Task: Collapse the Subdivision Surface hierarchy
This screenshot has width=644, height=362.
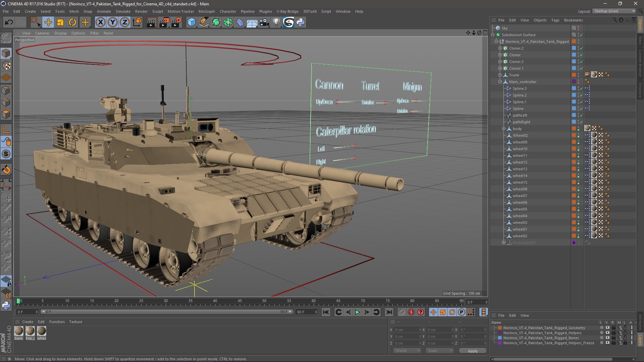Action: click(x=493, y=35)
